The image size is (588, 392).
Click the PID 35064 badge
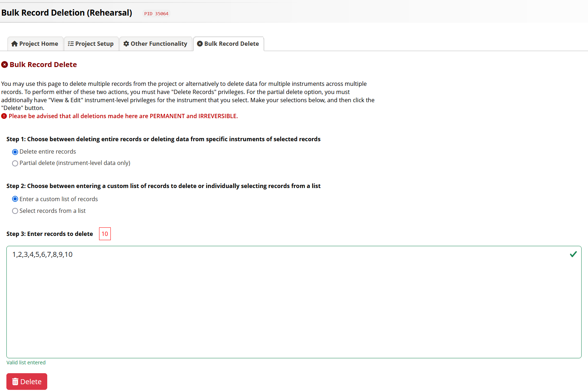coord(156,13)
